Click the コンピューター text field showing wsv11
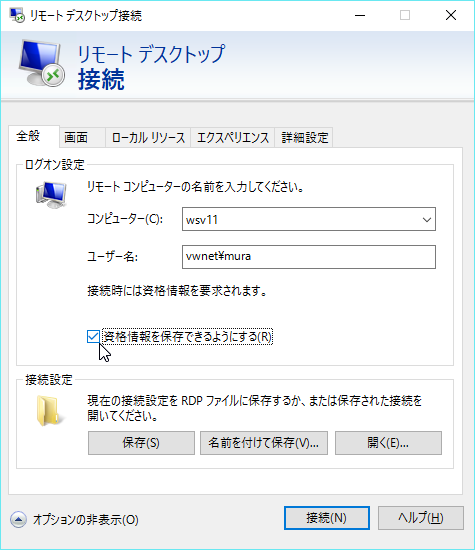 301,220
